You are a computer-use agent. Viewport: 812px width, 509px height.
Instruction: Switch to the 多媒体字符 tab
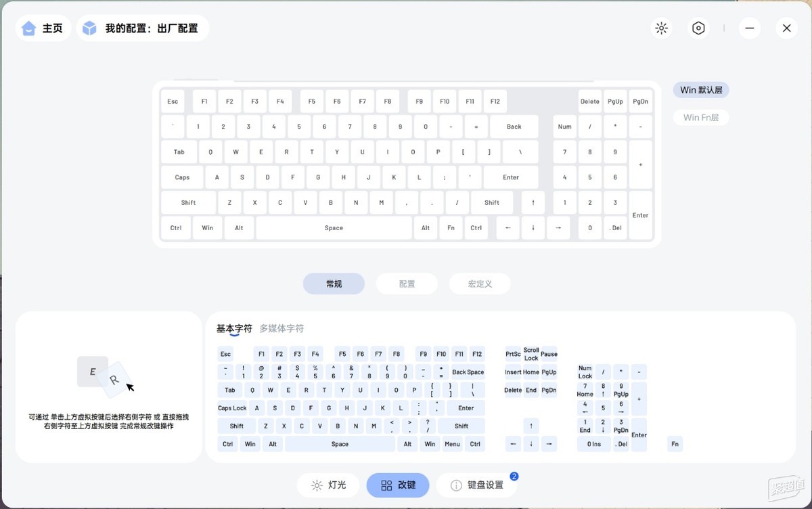(x=281, y=328)
